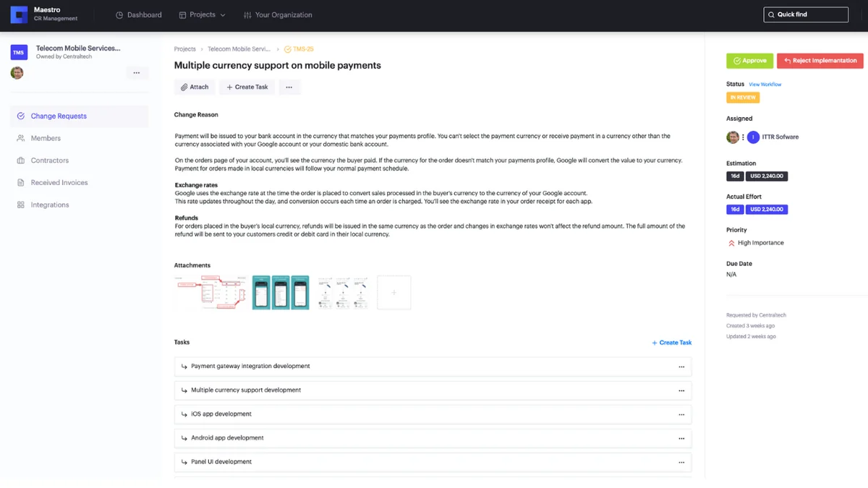Open the phone mockups attachment thumbnail

click(x=281, y=293)
